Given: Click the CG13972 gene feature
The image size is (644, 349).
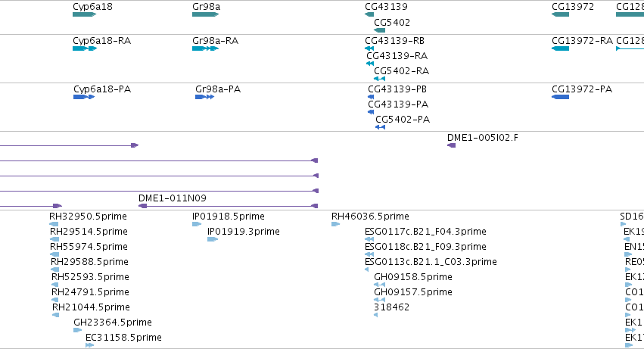Looking at the screenshot, I should (560, 14).
